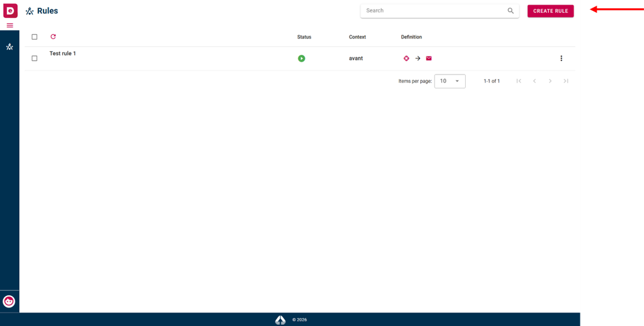The height and width of the screenshot is (326, 644).
Task: Toggle the hamburger menu in sidebar
Action: [x=10, y=26]
